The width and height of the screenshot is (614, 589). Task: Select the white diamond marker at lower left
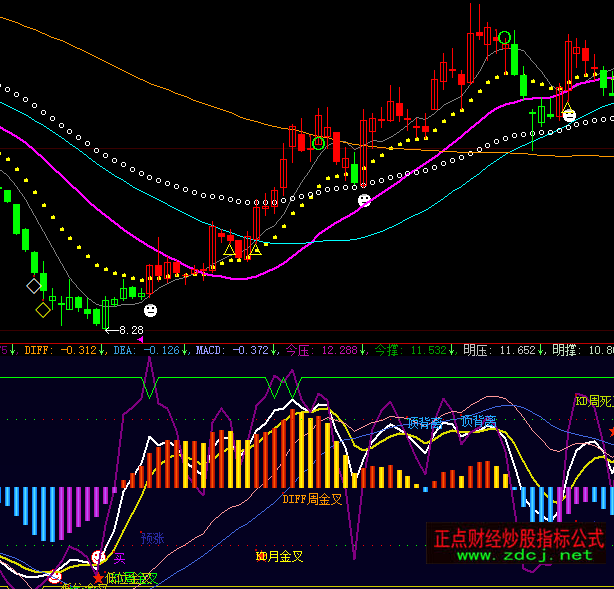(33, 286)
